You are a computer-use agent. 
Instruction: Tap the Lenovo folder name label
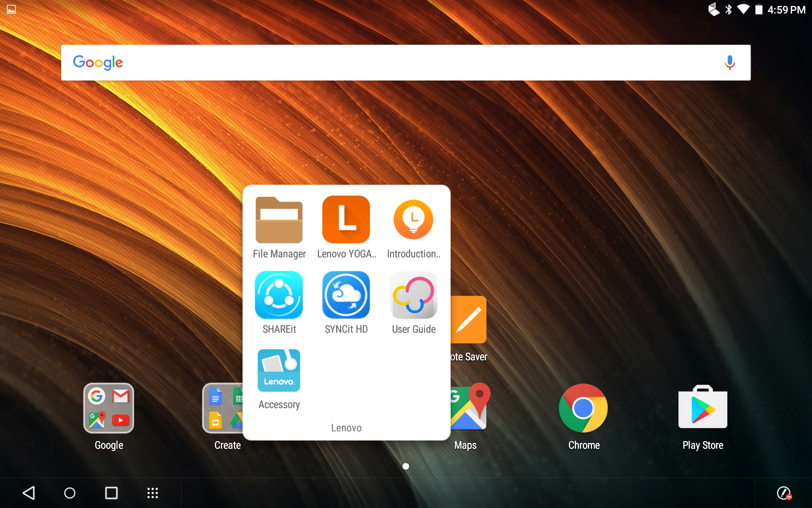coord(346,428)
